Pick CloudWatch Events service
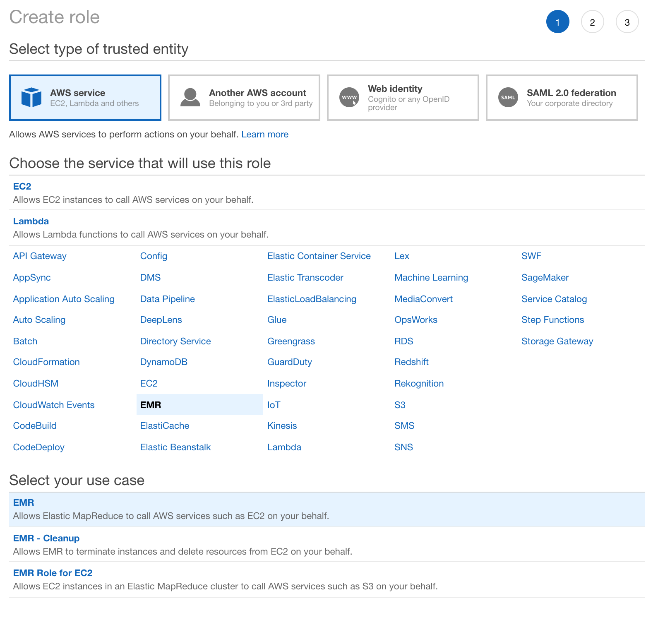This screenshot has width=658, height=644. 54,405
